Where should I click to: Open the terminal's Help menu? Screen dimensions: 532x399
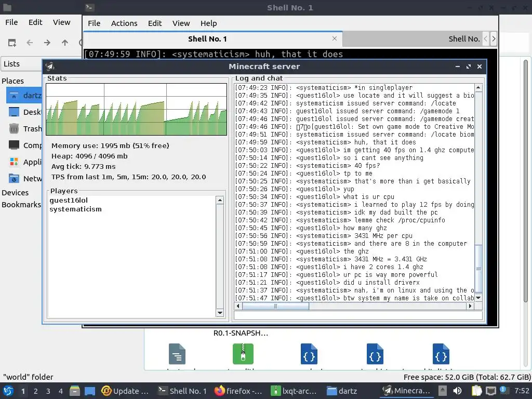click(x=208, y=23)
